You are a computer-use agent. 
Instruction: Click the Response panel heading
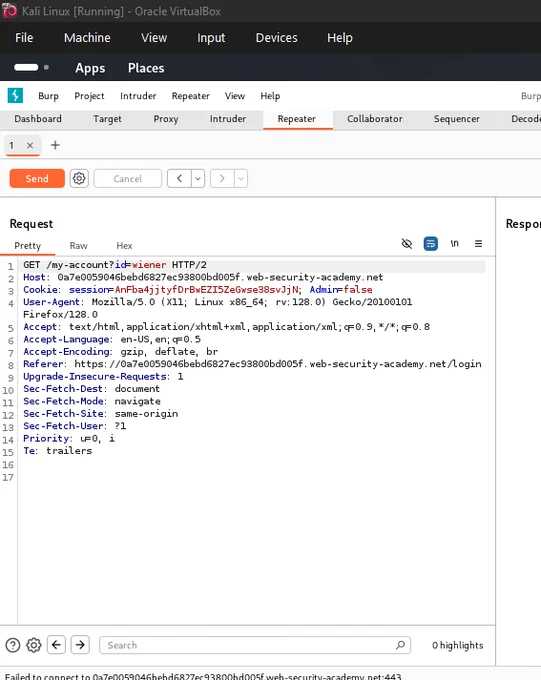[523, 224]
